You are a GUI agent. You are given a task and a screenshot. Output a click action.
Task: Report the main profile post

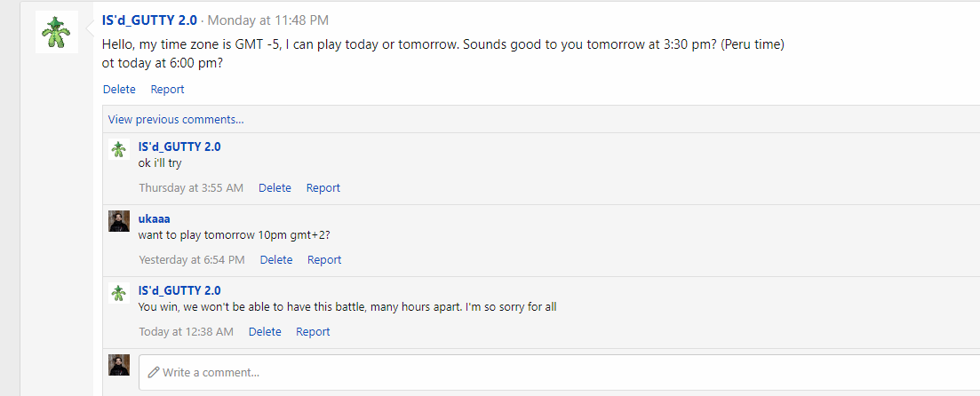click(x=167, y=89)
